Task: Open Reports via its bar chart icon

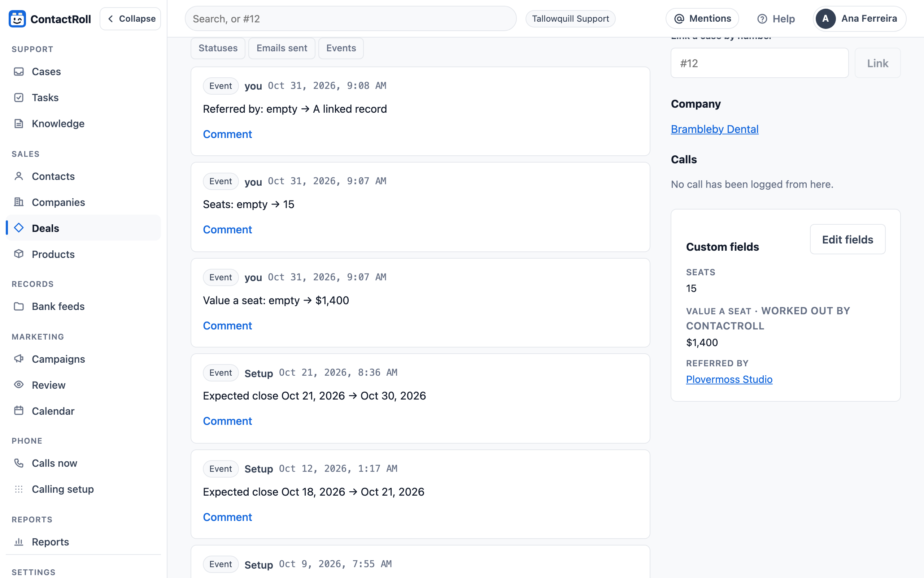Action: tap(19, 542)
